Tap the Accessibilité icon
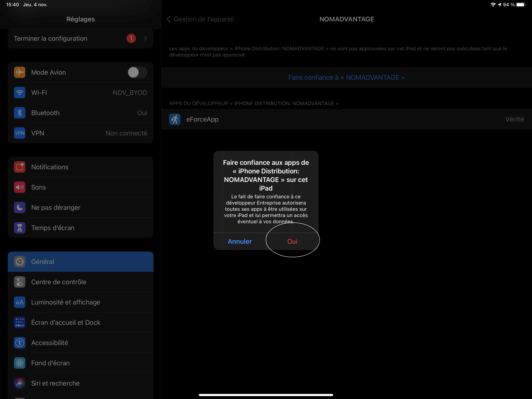The height and width of the screenshot is (399, 532). coord(20,343)
